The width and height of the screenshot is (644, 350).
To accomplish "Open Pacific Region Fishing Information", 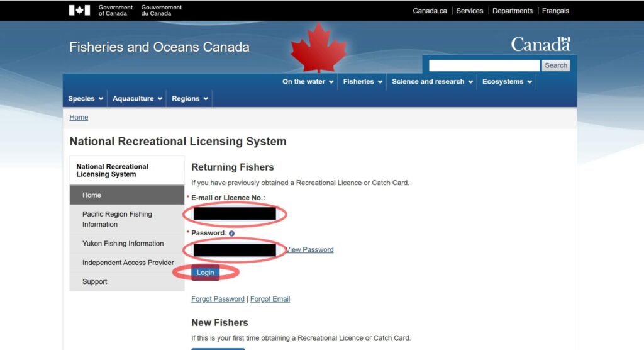I will [x=127, y=219].
